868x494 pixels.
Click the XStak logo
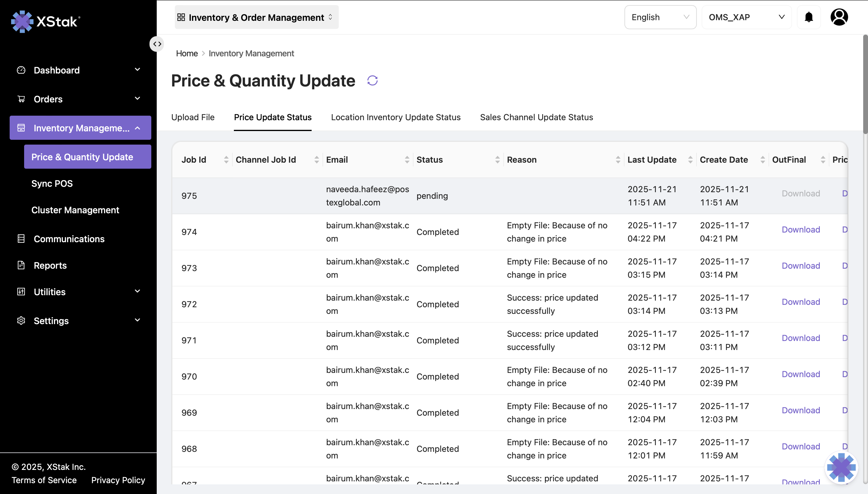[x=46, y=21]
